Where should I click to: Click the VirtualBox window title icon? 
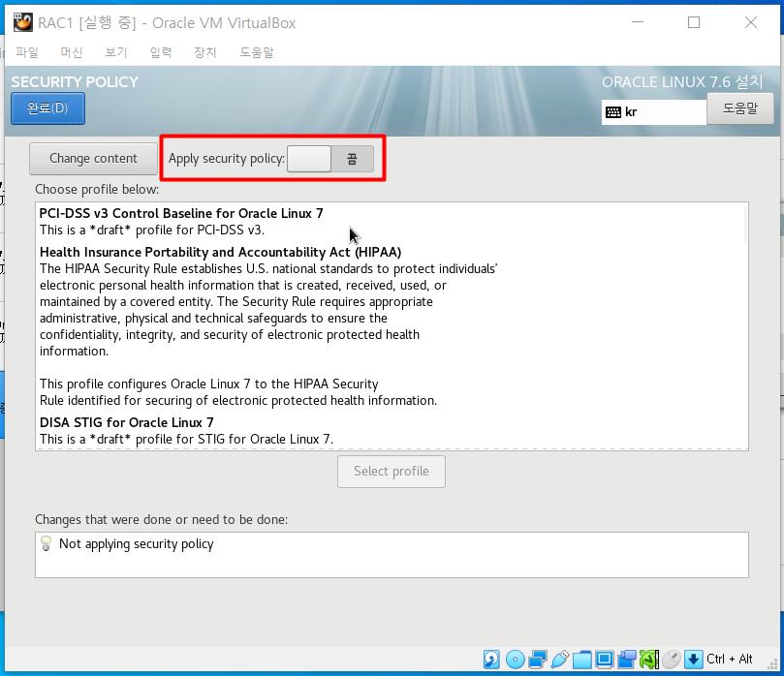pyautogui.click(x=22, y=22)
